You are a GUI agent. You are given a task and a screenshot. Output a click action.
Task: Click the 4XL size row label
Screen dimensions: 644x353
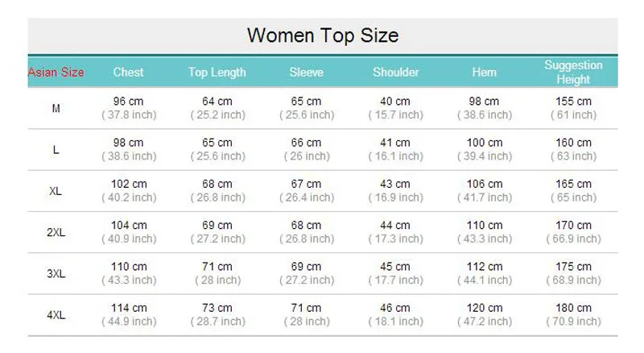click(56, 315)
